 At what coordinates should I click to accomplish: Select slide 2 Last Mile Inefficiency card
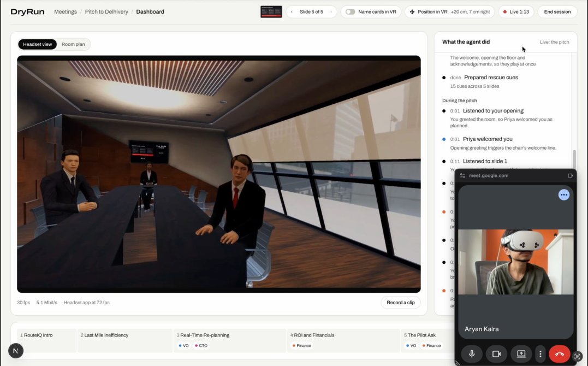click(x=125, y=340)
